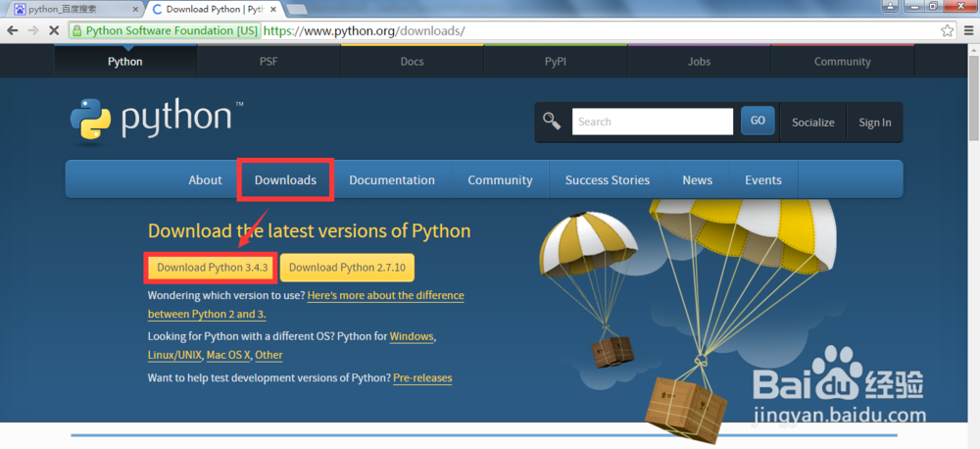Open the News navigation menu
Viewport: 980px width, 449px height.
697,180
